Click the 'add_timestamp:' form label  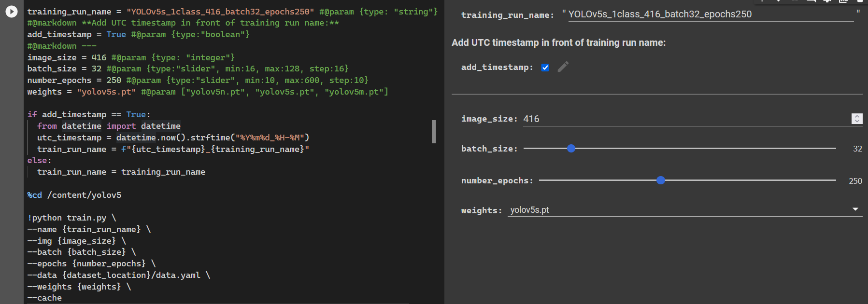click(498, 67)
